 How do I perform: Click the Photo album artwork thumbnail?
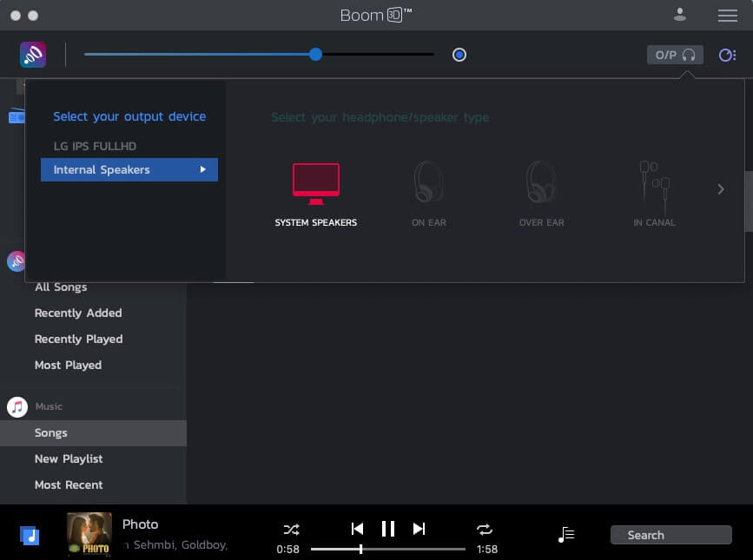(x=89, y=534)
